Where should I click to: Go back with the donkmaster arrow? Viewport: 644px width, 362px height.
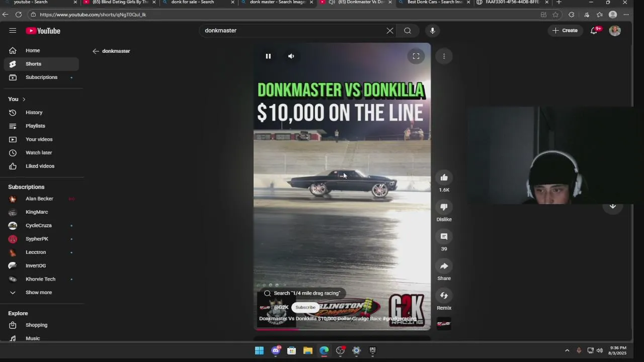point(96,51)
